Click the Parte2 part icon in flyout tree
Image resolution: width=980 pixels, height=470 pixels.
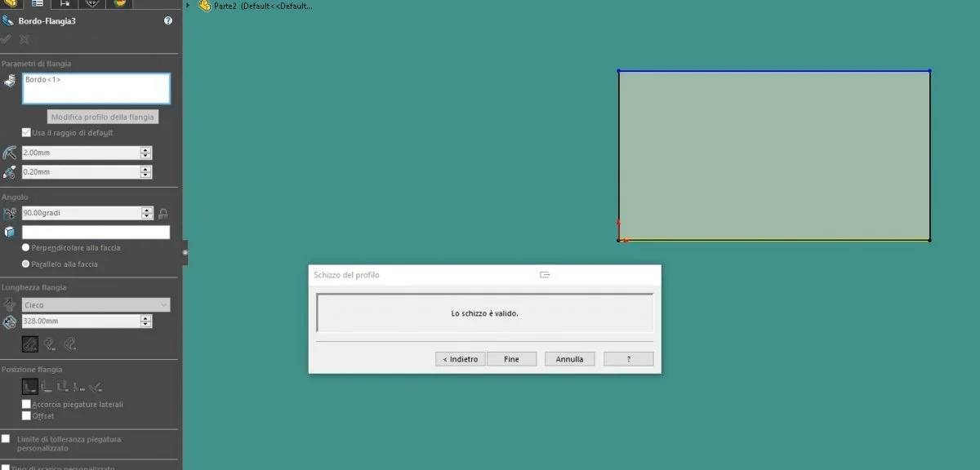pyautogui.click(x=204, y=6)
